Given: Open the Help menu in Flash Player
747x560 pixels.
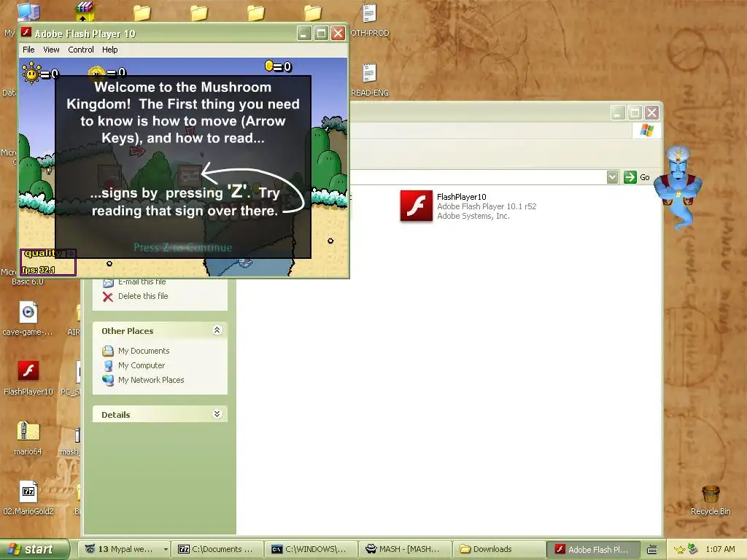Looking at the screenshot, I should coord(109,50).
